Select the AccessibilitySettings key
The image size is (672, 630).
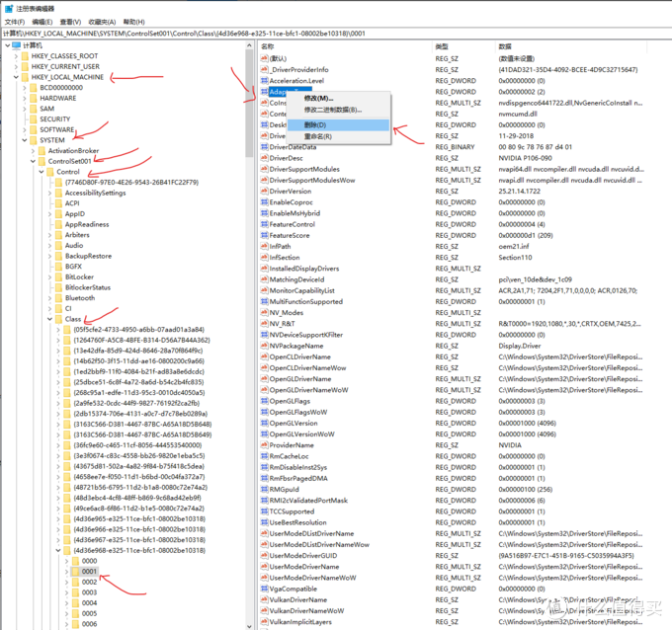tap(95, 193)
